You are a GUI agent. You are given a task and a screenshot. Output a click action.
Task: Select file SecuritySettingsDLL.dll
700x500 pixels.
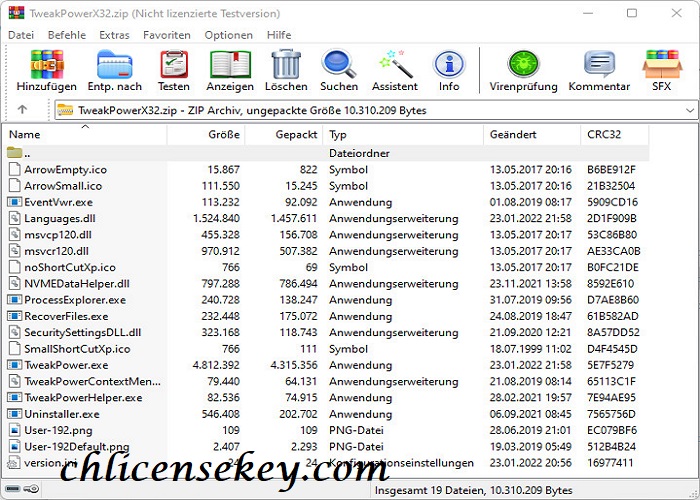(x=83, y=332)
